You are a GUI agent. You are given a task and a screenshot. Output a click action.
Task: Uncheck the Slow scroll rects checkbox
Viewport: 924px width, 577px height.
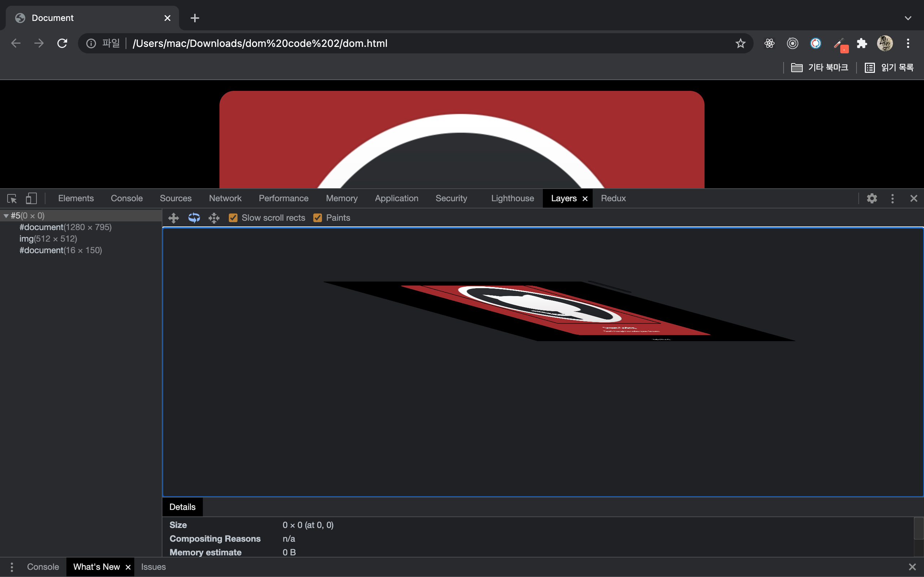pos(233,218)
